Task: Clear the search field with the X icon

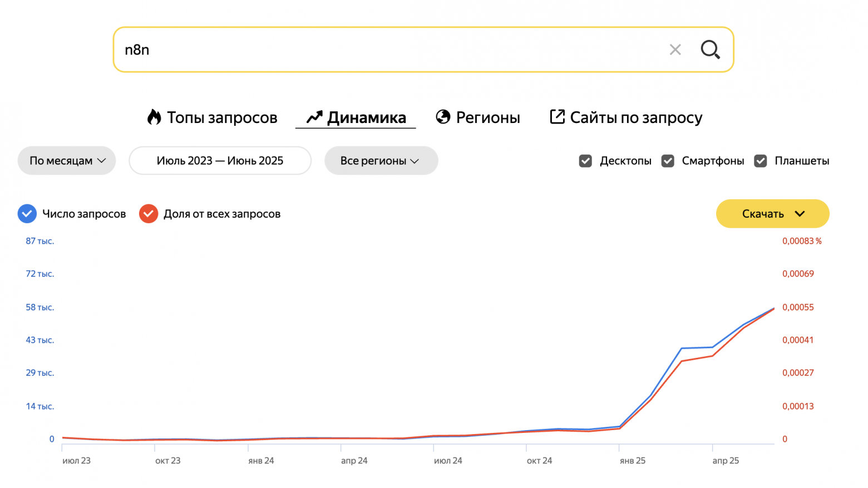Action: point(675,50)
